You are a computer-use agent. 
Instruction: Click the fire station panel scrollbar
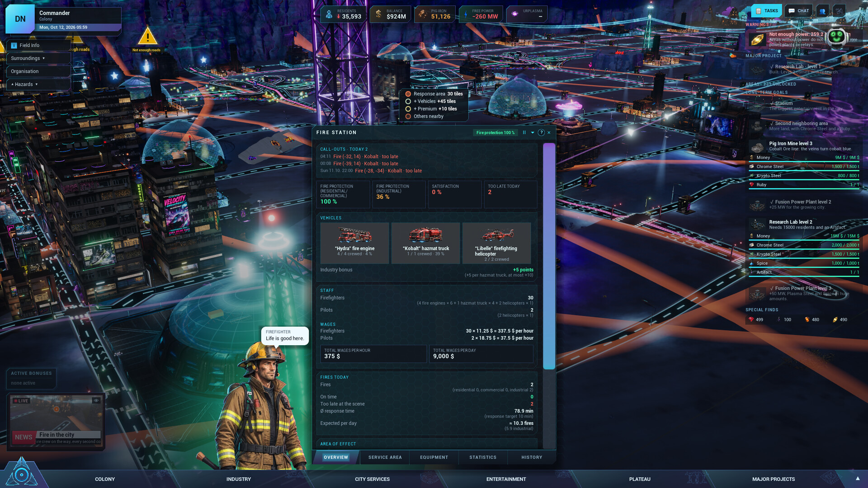549,256
